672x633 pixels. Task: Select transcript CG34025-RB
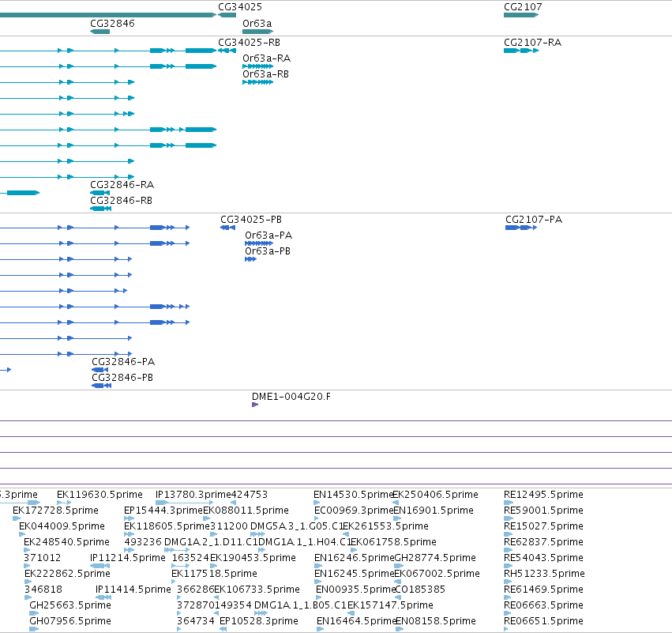227,51
